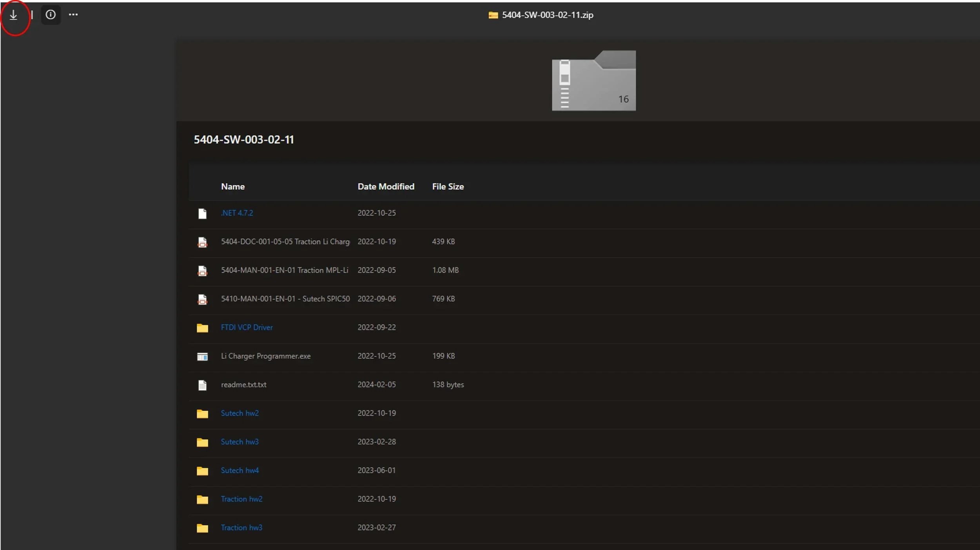Click the folder icon beside Traction hw3
Screen dimensions: 980x550
tap(202, 528)
